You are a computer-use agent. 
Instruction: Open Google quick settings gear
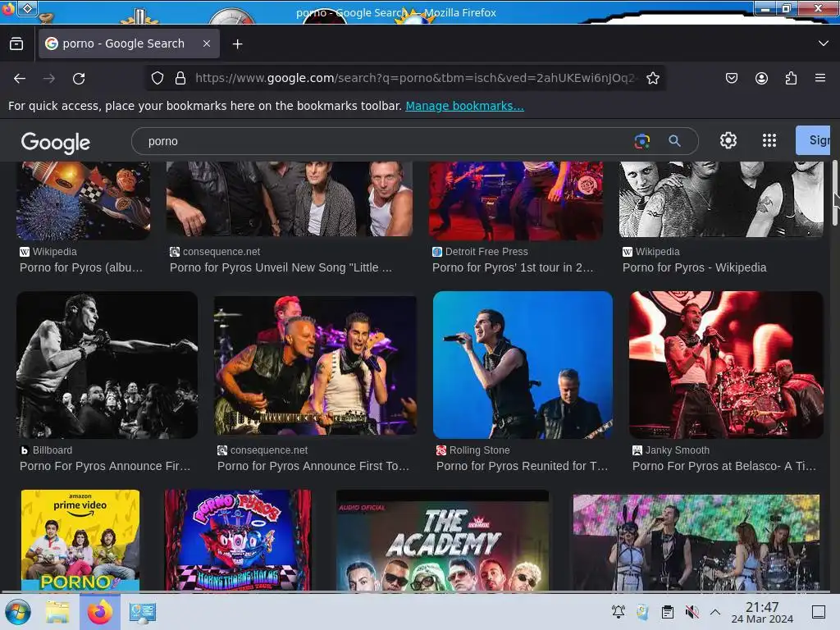click(728, 140)
